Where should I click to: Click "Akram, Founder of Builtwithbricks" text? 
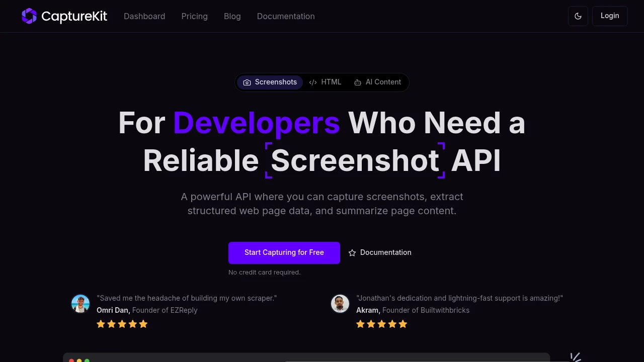coord(413,310)
